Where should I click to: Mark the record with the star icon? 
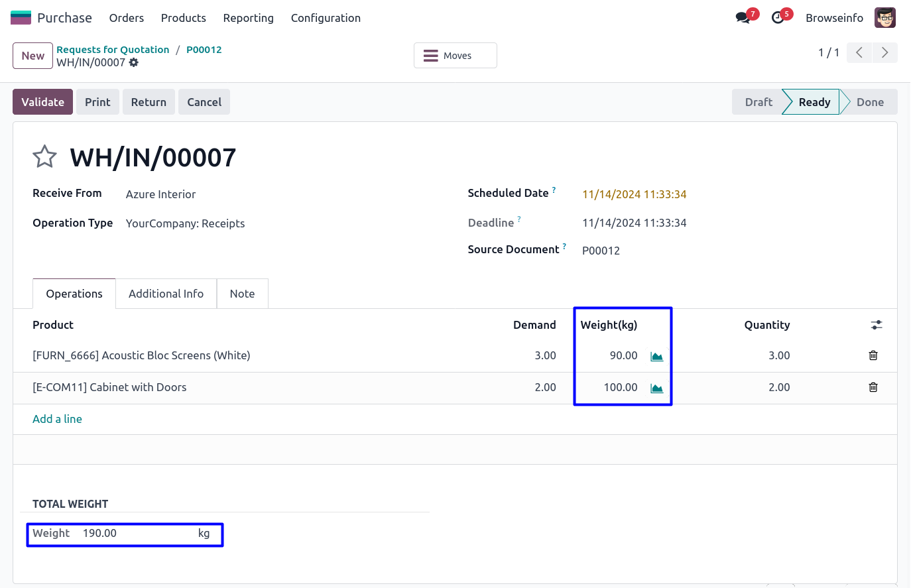(45, 157)
